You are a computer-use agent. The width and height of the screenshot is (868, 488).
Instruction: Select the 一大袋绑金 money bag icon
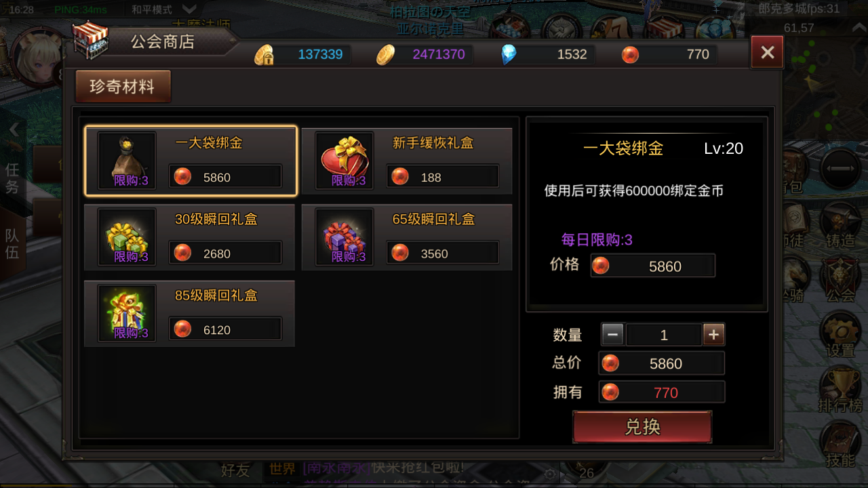click(x=127, y=160)
